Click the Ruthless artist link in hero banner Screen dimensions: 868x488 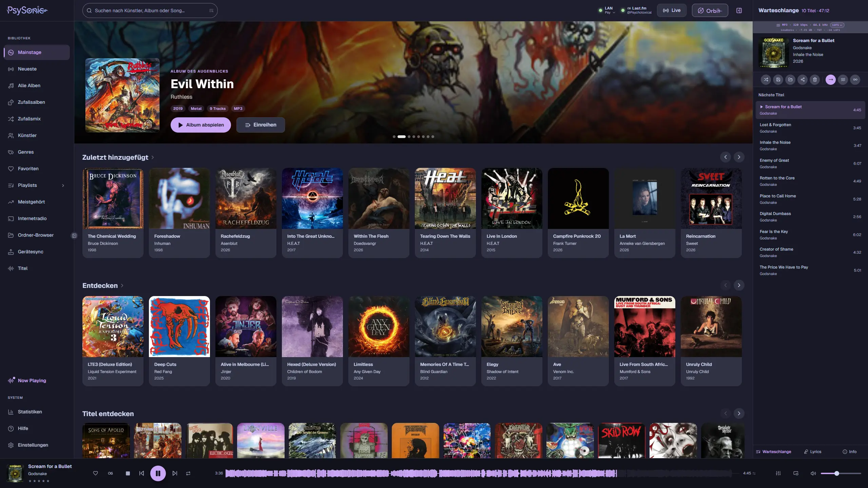(181, 97)
